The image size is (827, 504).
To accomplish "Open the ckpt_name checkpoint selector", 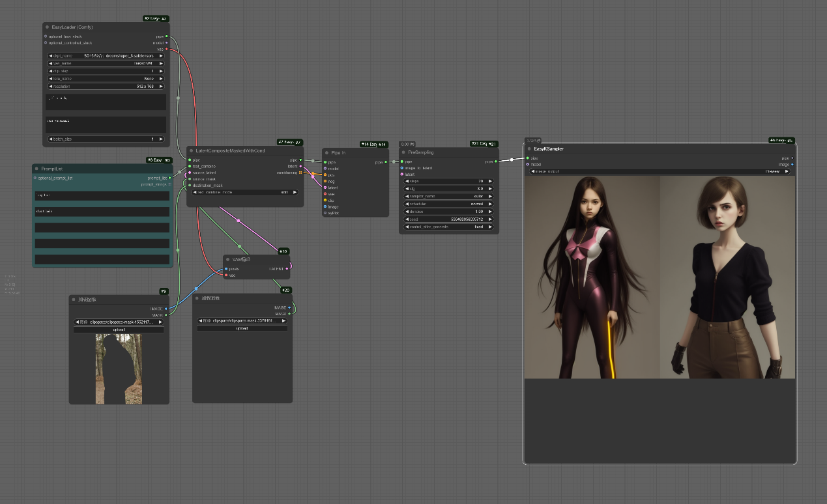I will click(x=106, y=56).
